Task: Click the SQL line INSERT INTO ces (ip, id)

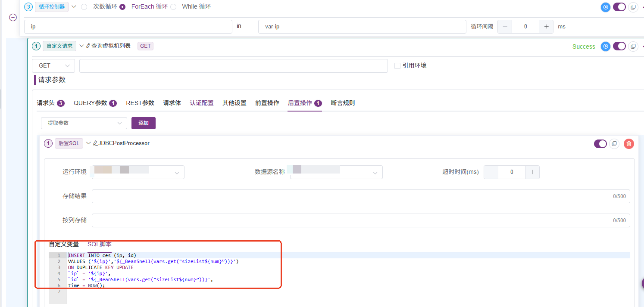Action: [x=102, y=255]
